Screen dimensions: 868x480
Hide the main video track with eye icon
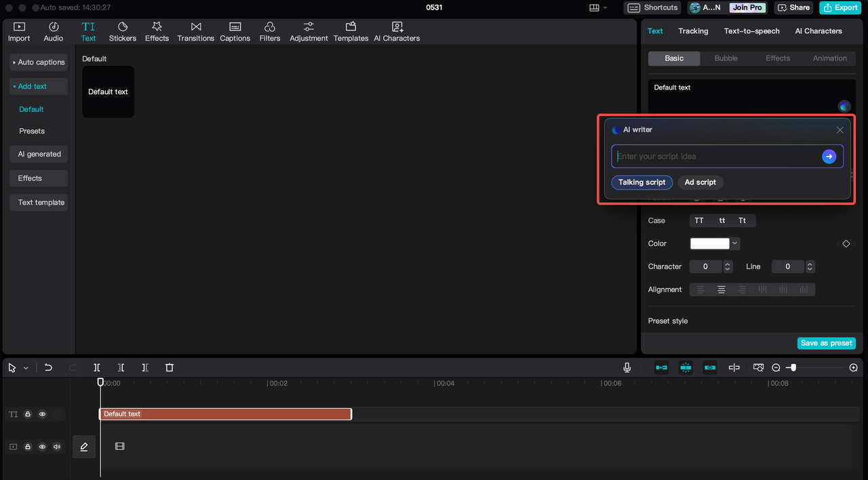[x=42, y=447]
